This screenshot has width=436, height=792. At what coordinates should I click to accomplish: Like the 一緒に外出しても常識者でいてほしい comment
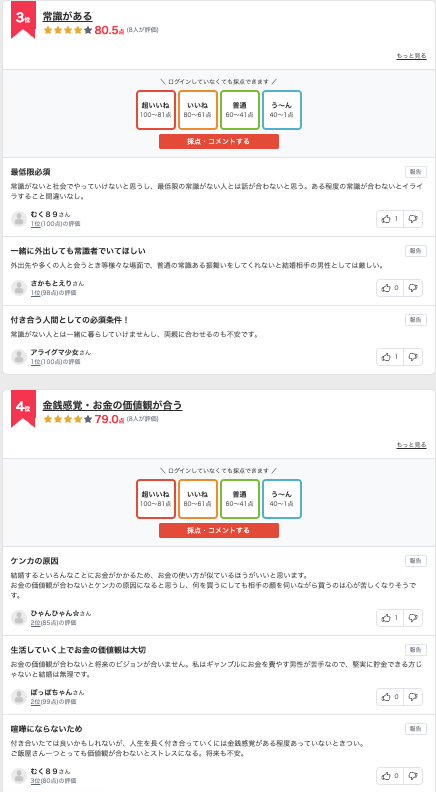[390, 288]
